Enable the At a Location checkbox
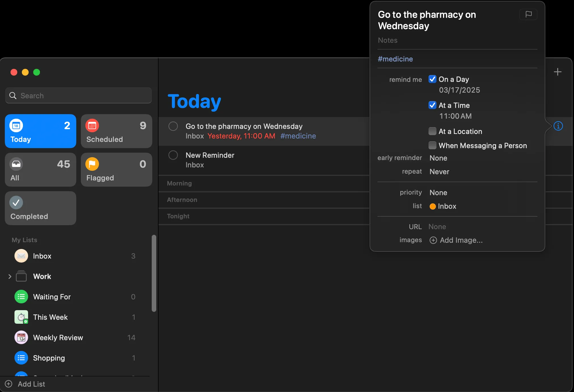 coord(432,131)
